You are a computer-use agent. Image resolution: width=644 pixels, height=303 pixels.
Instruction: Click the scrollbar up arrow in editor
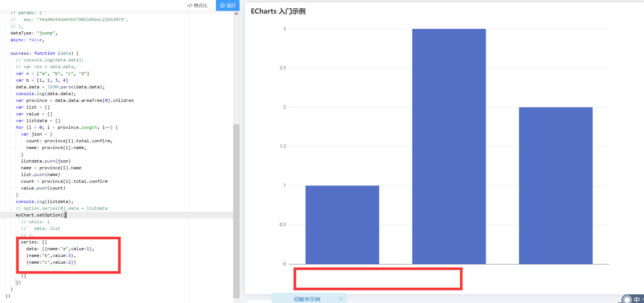[x=236, y=14]
